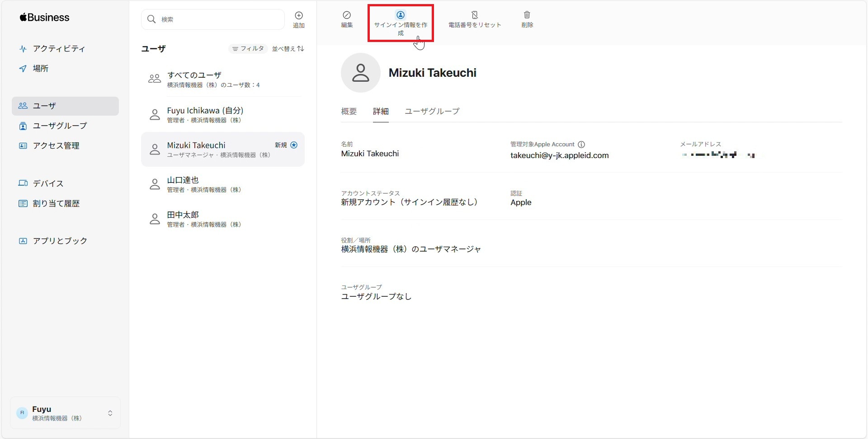Switch to the 概要 tab

pos(348,111)
